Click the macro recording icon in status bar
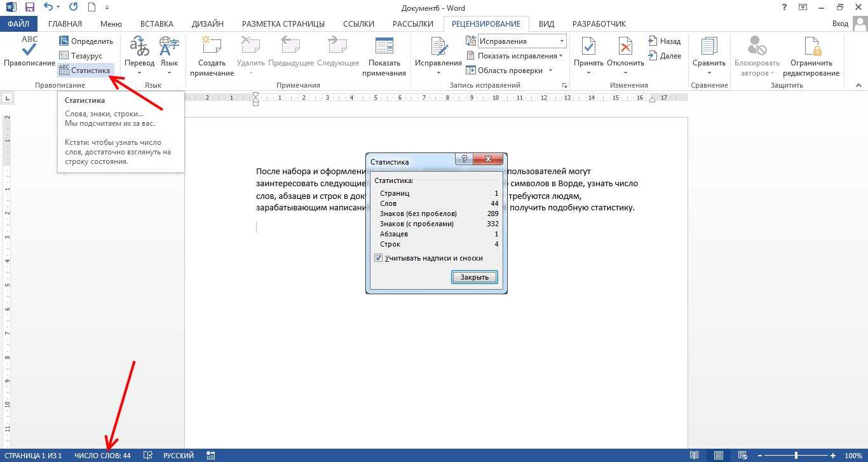The height and width of the screenshot is (462, 868). pyautogui.click(x=210, y=456)
